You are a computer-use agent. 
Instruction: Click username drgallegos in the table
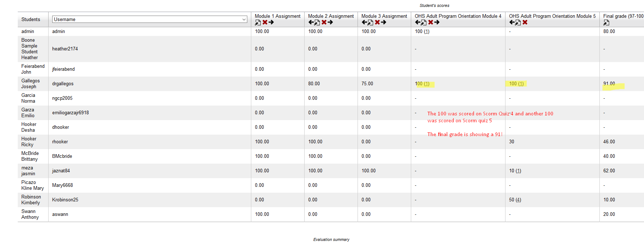pos(63,84)
